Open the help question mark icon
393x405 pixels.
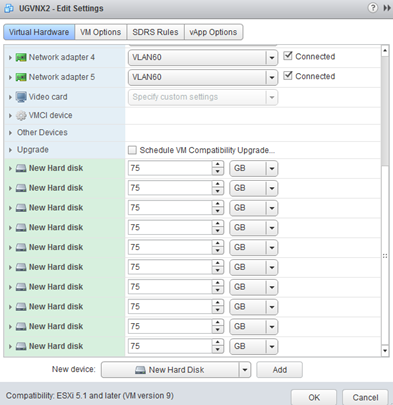coord(373,8)
